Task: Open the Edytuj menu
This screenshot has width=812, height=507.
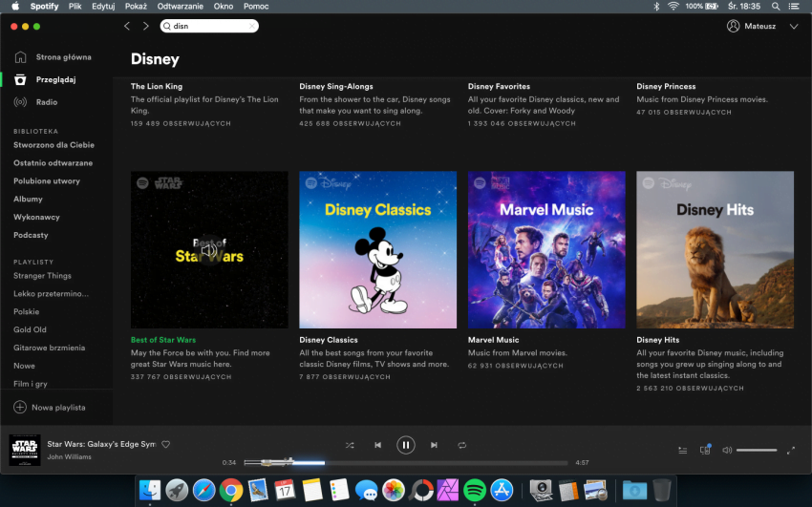Action: (x=103, y=7)
